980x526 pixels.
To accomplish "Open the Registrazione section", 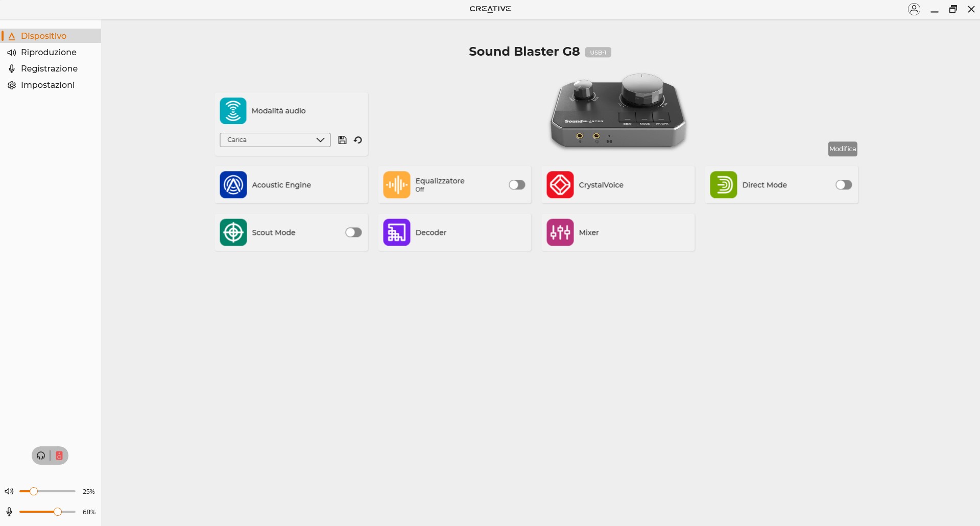I will coord(51,68).
